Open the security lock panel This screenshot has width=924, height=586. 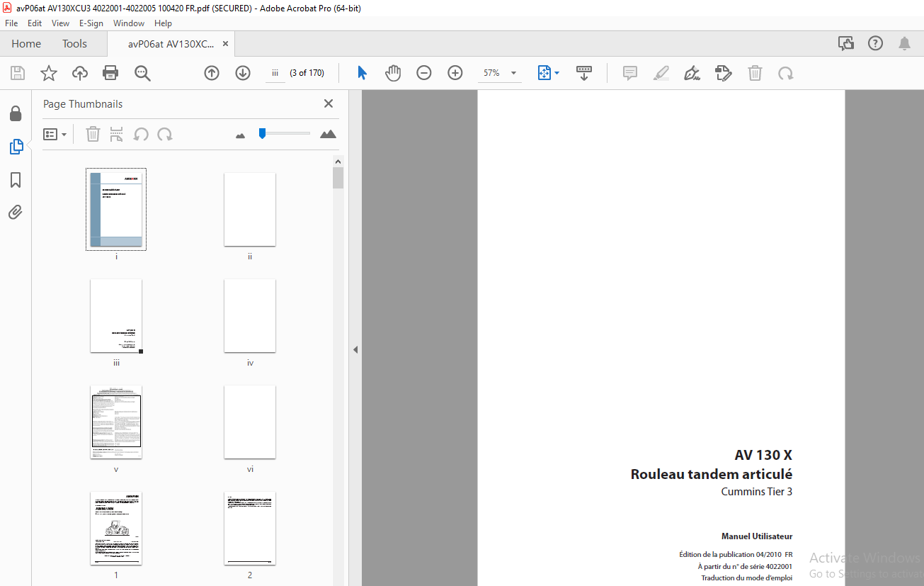click(x=16, y=113)
